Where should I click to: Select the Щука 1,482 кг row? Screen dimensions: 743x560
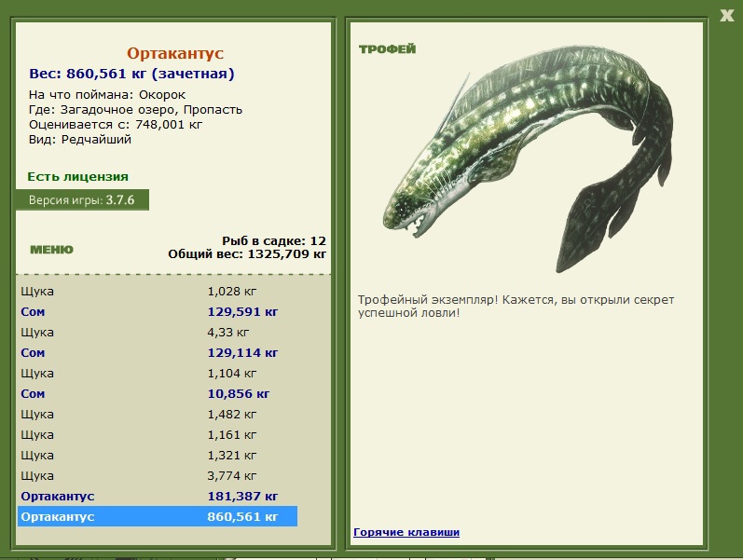click(158, 414)
